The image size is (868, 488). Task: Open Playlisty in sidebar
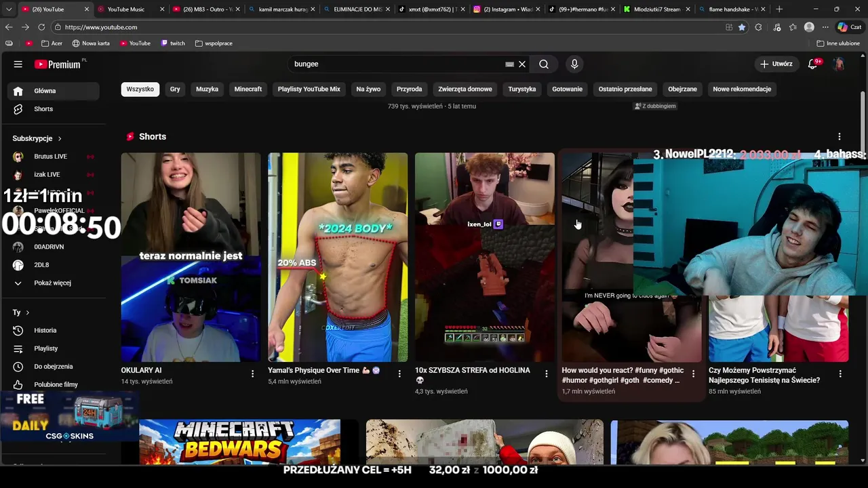click(45, 348)
